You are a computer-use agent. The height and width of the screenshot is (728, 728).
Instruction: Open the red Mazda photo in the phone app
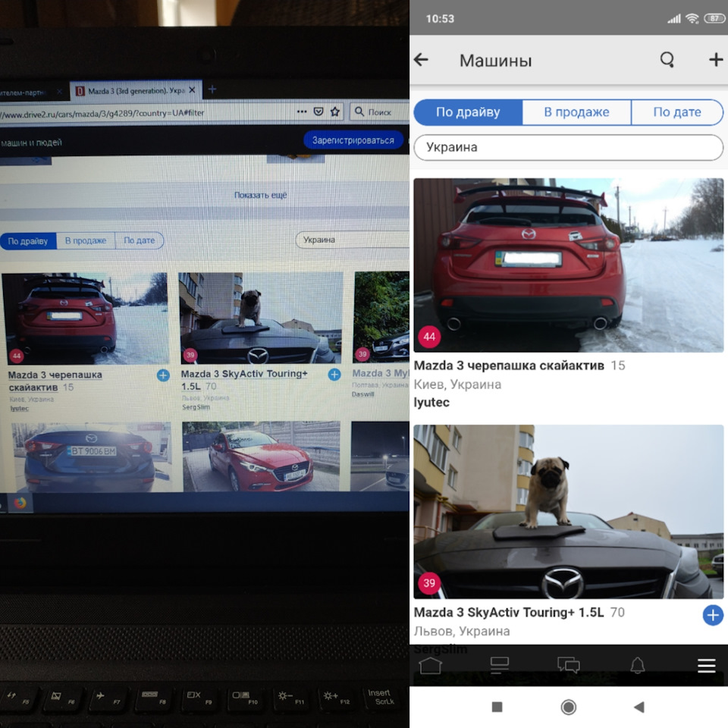(x=568, y=265)
